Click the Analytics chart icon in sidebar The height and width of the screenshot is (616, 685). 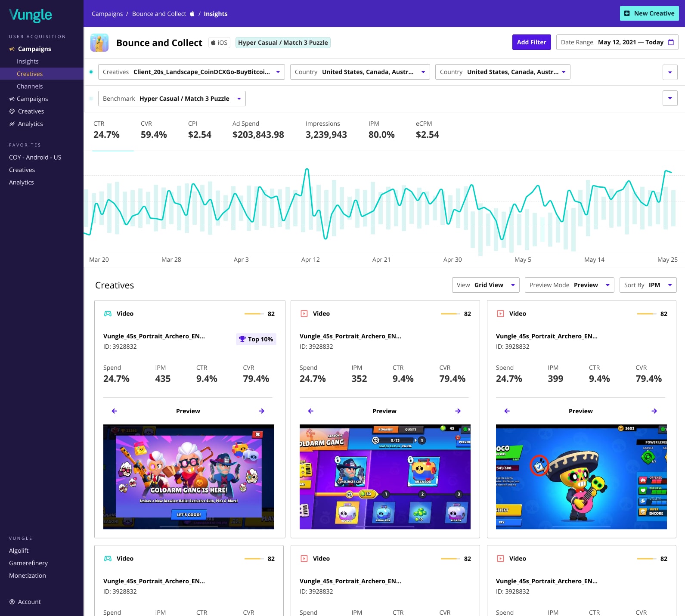coord(12,124)
